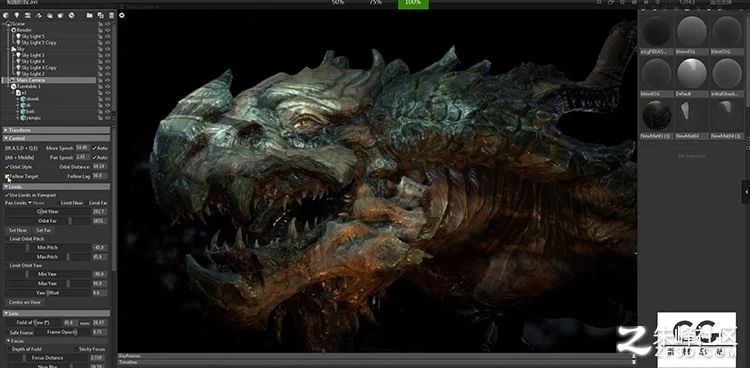Click the Orbit Far slider

(x=48, y=221)
